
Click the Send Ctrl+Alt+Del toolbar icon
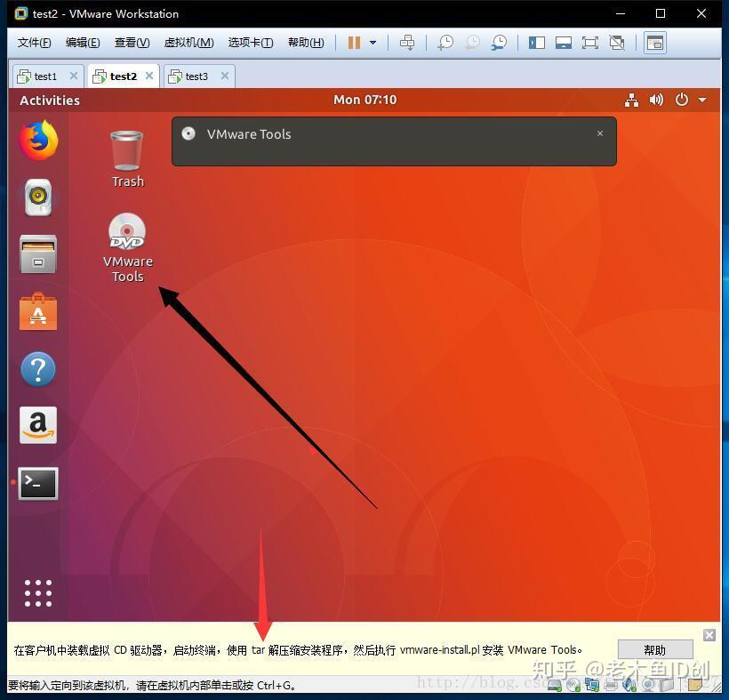[407, 43]
